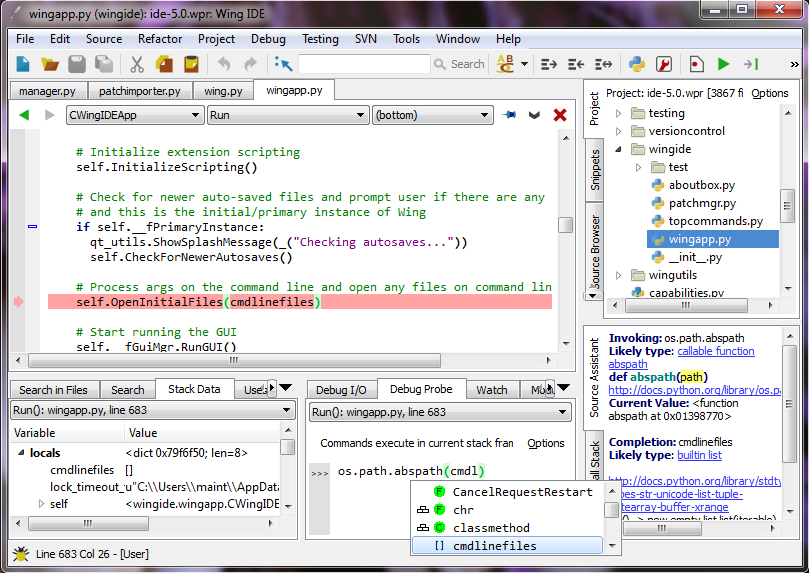809x573 pixels.
Task: Undo last edit with arrow icon
Action: point(224,64)
